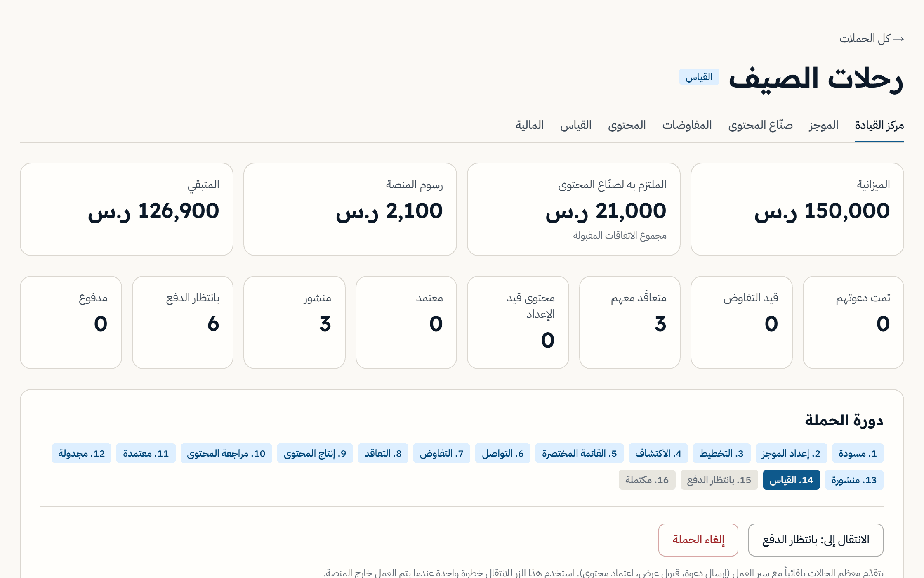The height and width of the screenshot is (578, 924).
Task: Select the رسوم المنصة 2,100 card
Action: click(350, 209)
